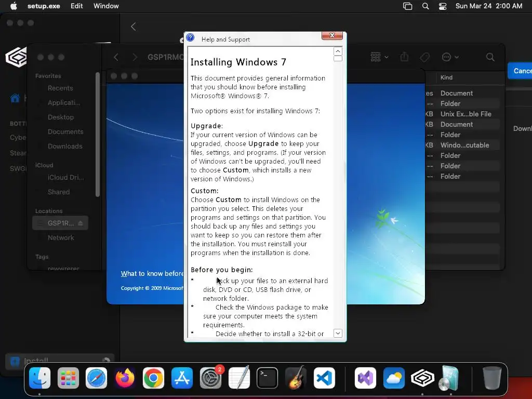Screen dimensions: 532x399
Task: Open the App Store Dock icon
Action: (x=182, y=378)
